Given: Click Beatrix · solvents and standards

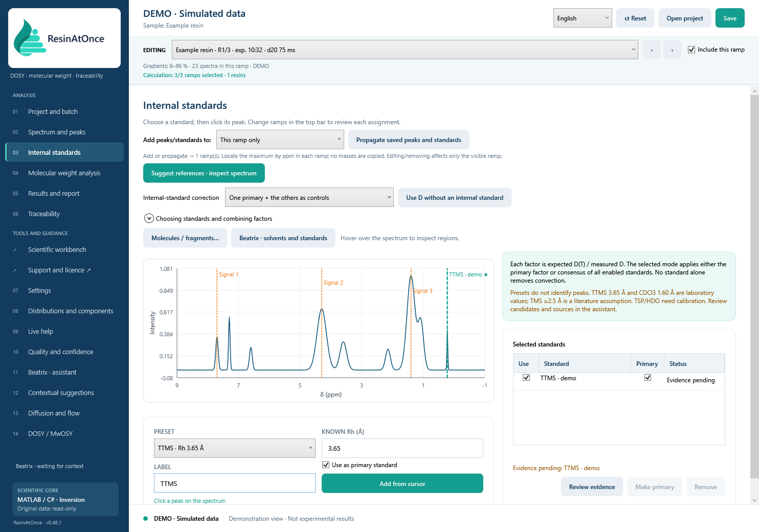Looking at the screenshot, I should (283, 238).
